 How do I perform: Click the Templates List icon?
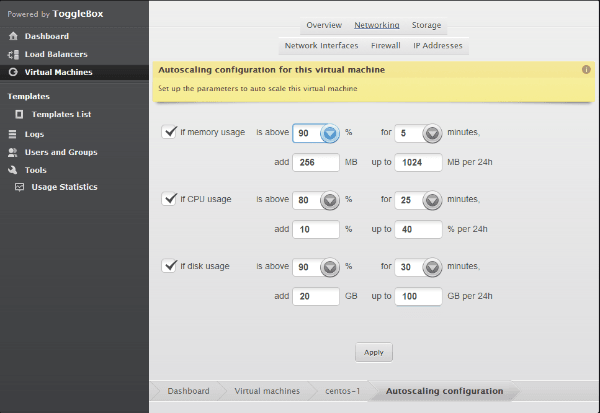pos(19,114)
